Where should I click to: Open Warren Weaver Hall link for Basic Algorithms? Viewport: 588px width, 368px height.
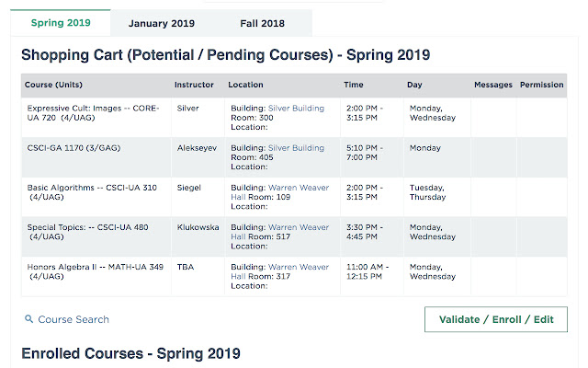coord(279,192)
